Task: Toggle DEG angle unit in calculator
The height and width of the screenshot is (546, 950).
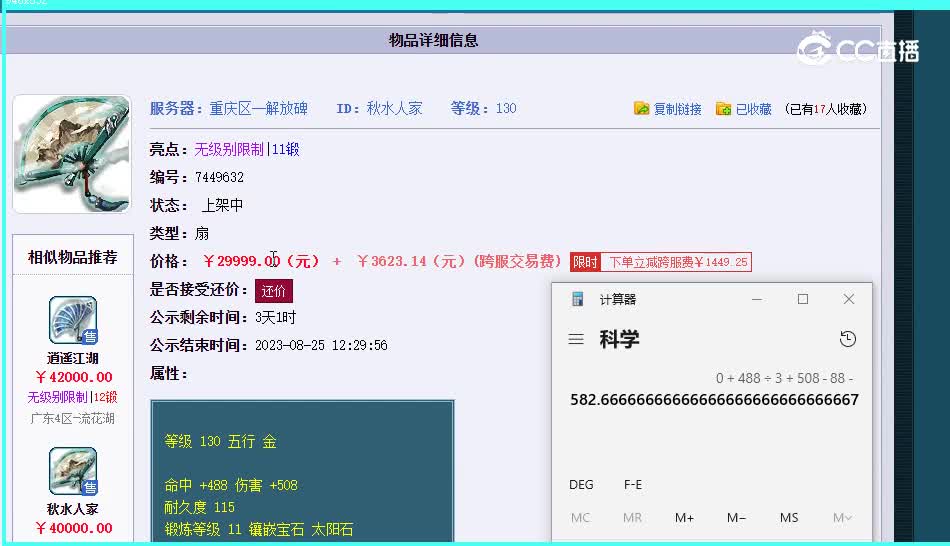Action: [581, 485]
